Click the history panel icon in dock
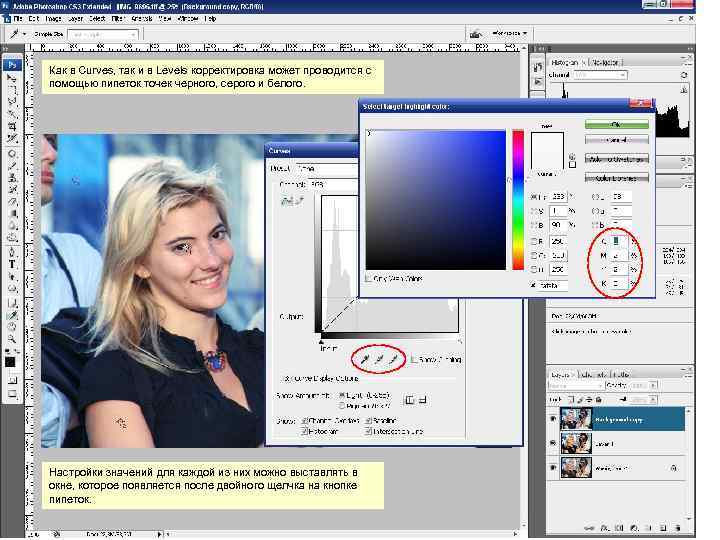This screenshot has height=540, width=720. [538, 67]
